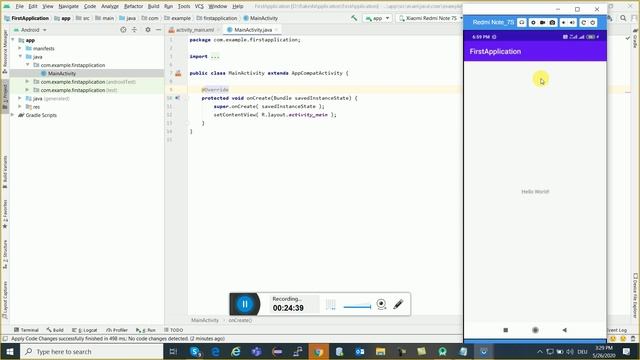Switch to the activity_main.xml tab
Image resolution: width=640 pixels, height=360 pixels.
point(194,30)
